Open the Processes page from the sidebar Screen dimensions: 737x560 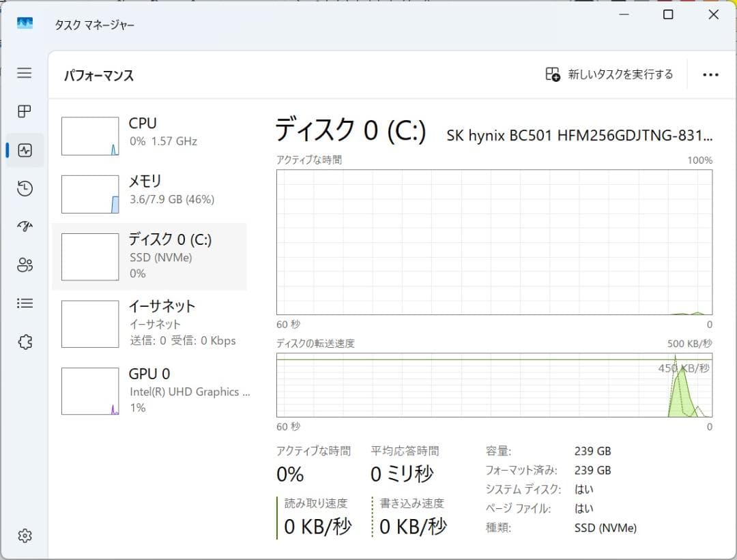[25, 112]
